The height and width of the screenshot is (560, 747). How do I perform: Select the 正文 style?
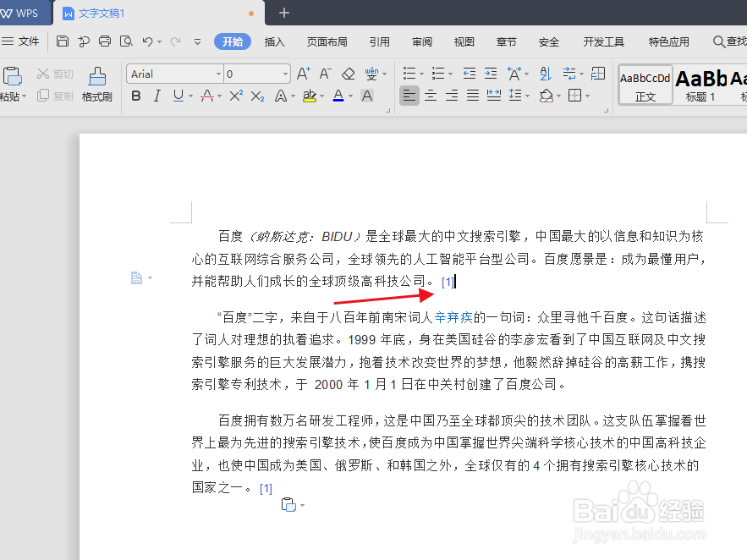(x=645, y=85)
